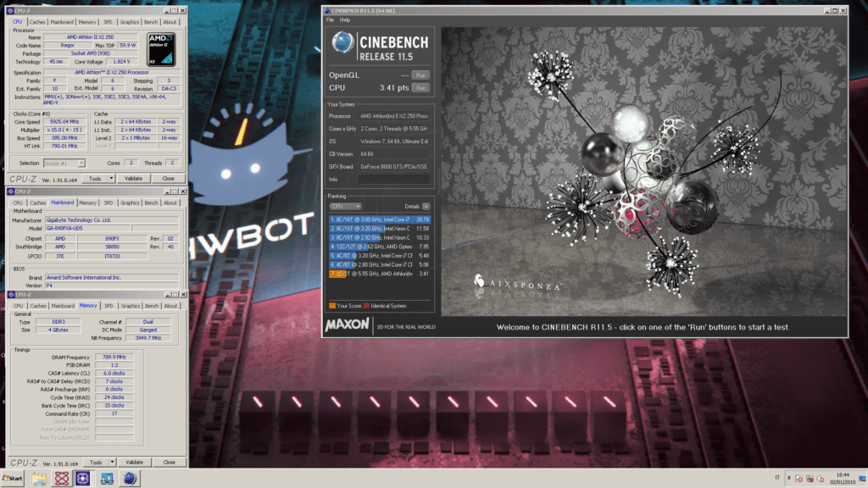Click the CPU-tab CPU-Z window title icon

[10, 10]
